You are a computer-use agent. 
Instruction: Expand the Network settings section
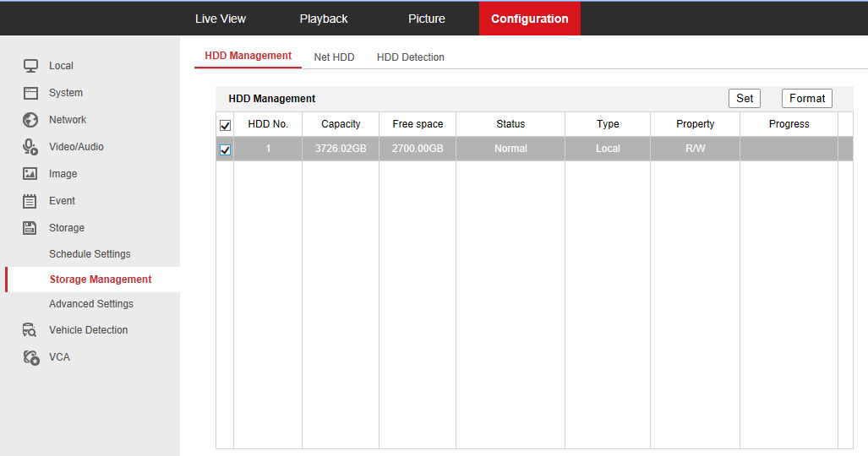click(x=68, y=120)
